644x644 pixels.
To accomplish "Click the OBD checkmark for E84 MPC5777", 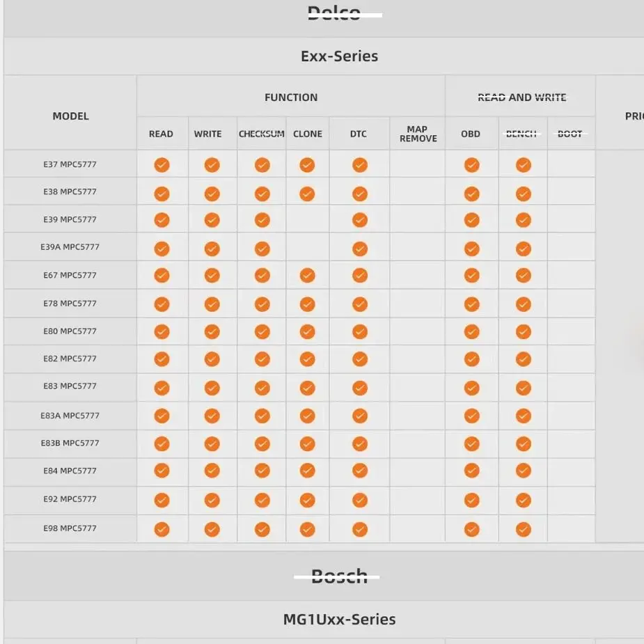I will [x=471, y=471].
